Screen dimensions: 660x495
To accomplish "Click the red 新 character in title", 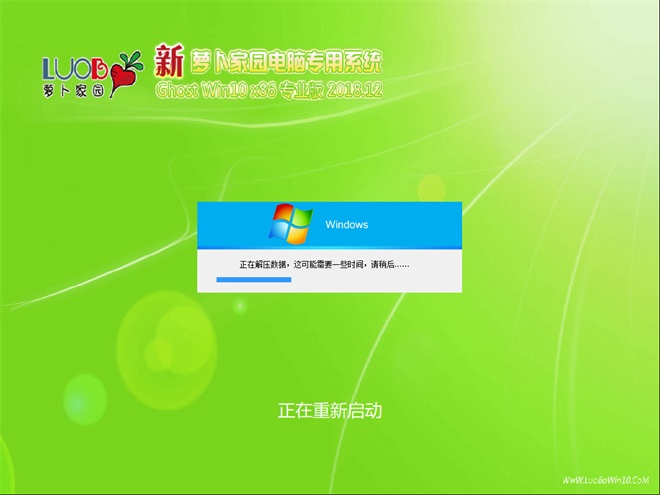I will (x=168, y=62).
